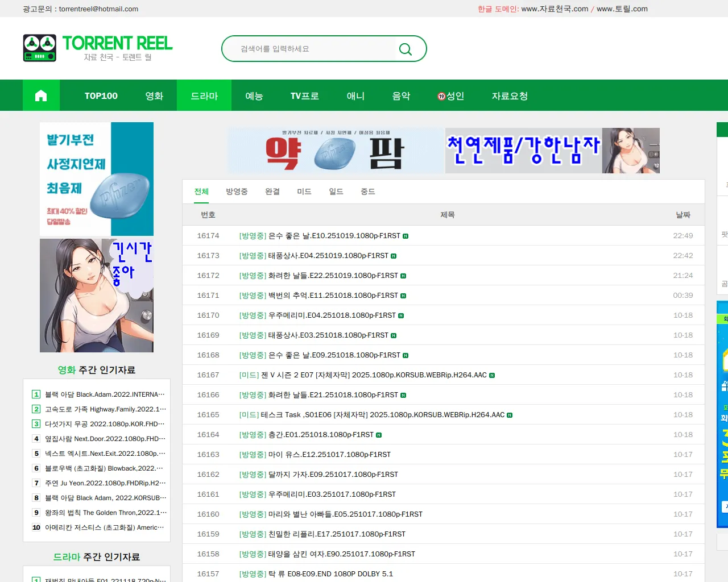Focus the search keyword input field

(313, 49)
